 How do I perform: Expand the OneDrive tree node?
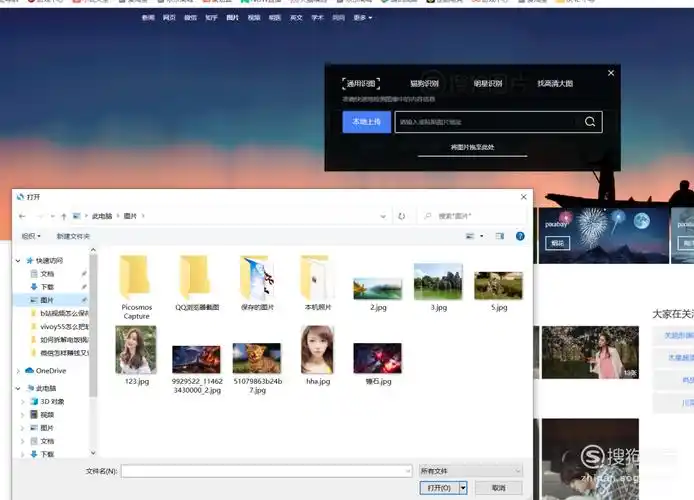coord(19,370)
